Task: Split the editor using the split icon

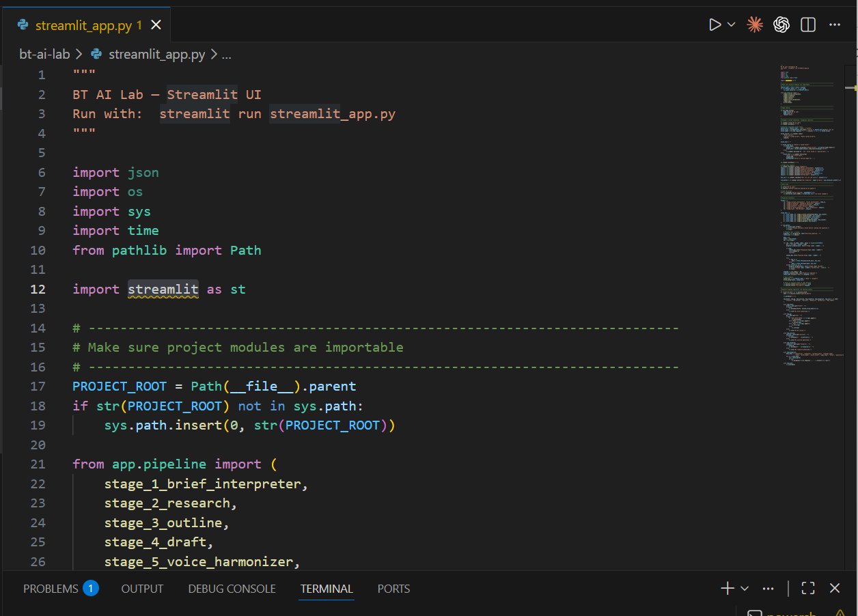Action: click(807, 24)
